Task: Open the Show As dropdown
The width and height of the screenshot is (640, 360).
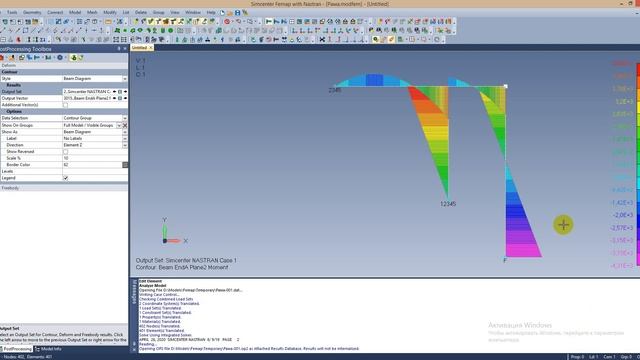Action: pos(125,132)
